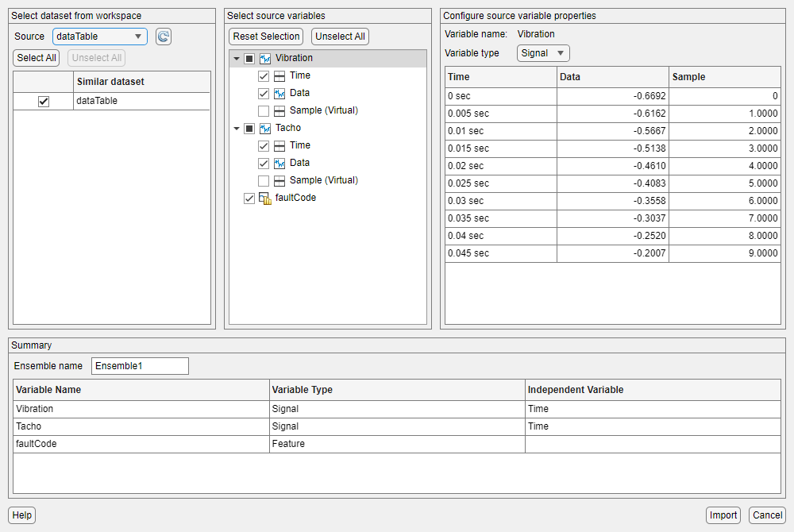Collapse the Tacho tree node

coord(236,129)
